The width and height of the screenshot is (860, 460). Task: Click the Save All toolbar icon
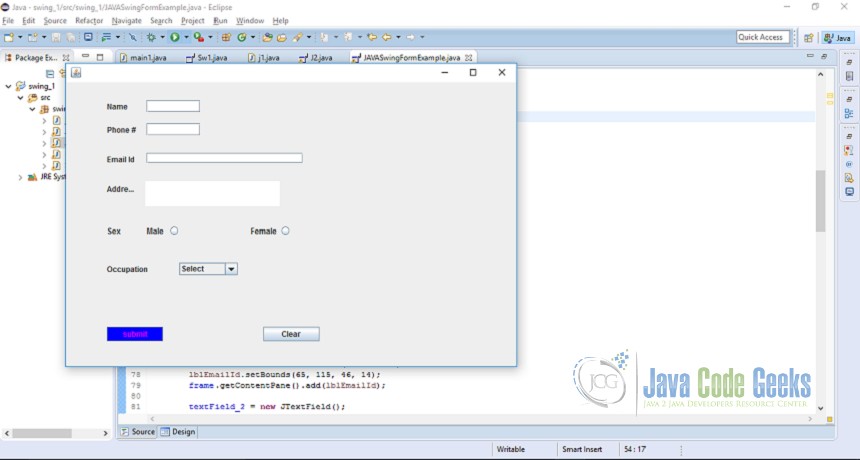(x=71, y=37)
